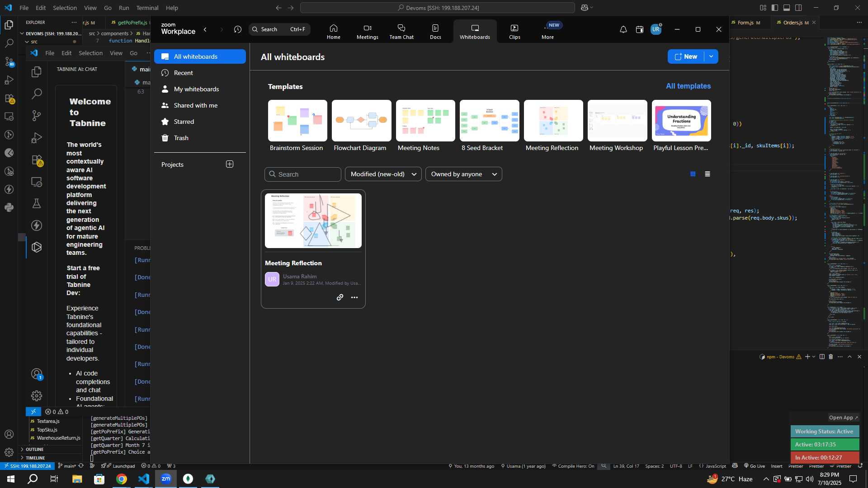Image resolution: width=868 pixels, height=488 pixels.
Task: Open VS Code Search icon in activity bar
Action: click(x=9, y=43)
